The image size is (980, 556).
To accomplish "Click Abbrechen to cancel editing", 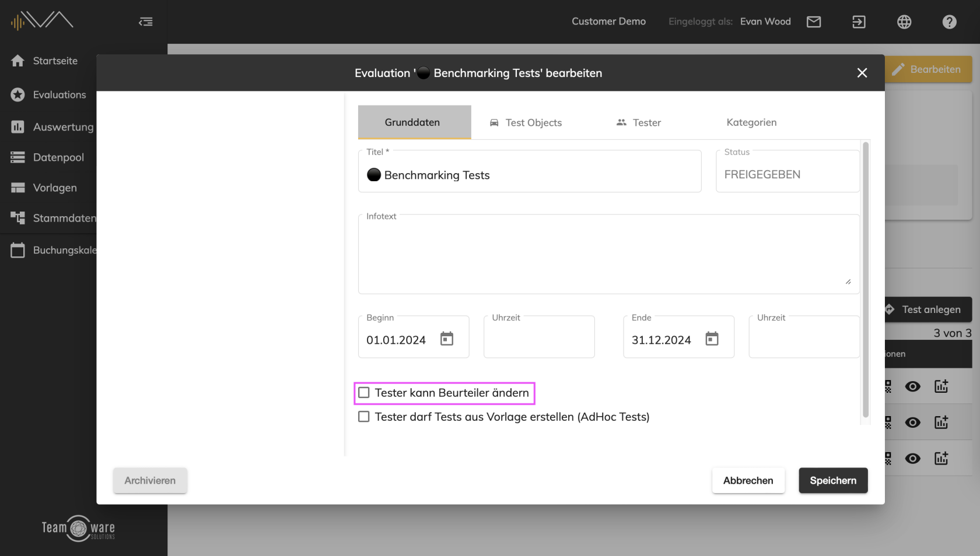I will pyautogui.click(x=748, y=480).
